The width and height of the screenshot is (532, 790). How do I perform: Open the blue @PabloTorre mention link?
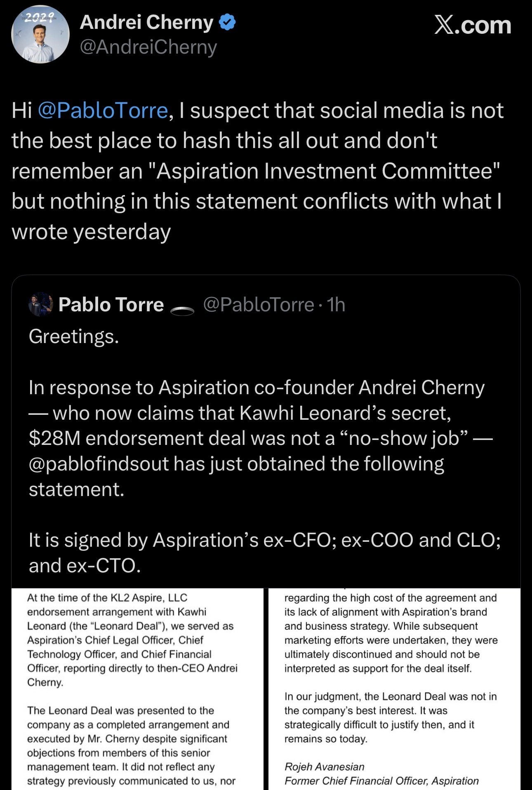(x=103, y=111)
